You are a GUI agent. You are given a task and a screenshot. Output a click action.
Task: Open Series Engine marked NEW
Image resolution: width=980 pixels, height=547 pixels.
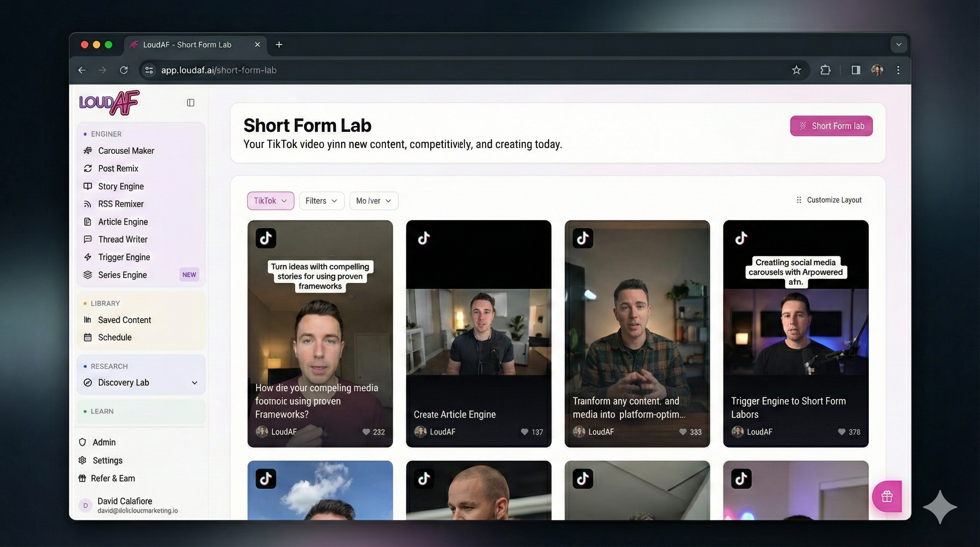[122, 275]
